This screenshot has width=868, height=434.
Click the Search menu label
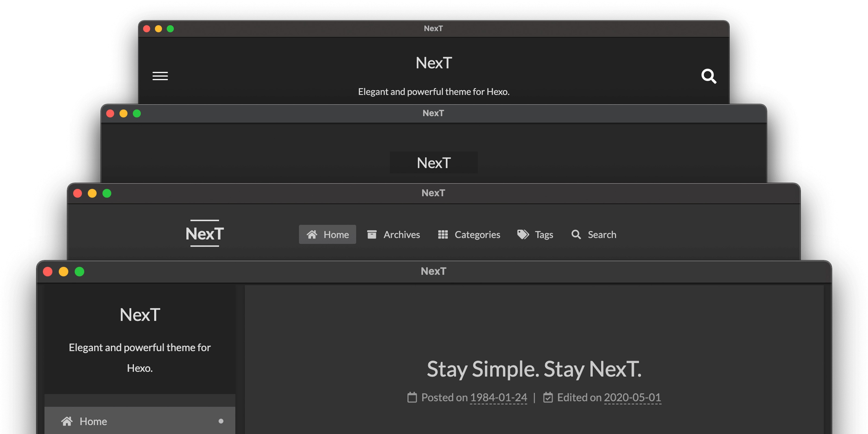(602, 235)
